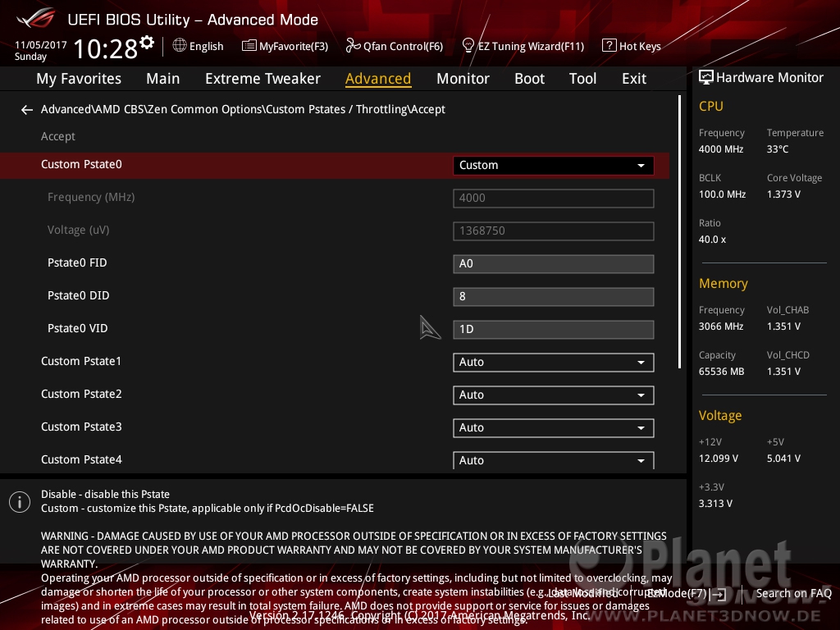Click +12V value 12.099 V
This screenshot has height=630, width=840.
(719, 458)
